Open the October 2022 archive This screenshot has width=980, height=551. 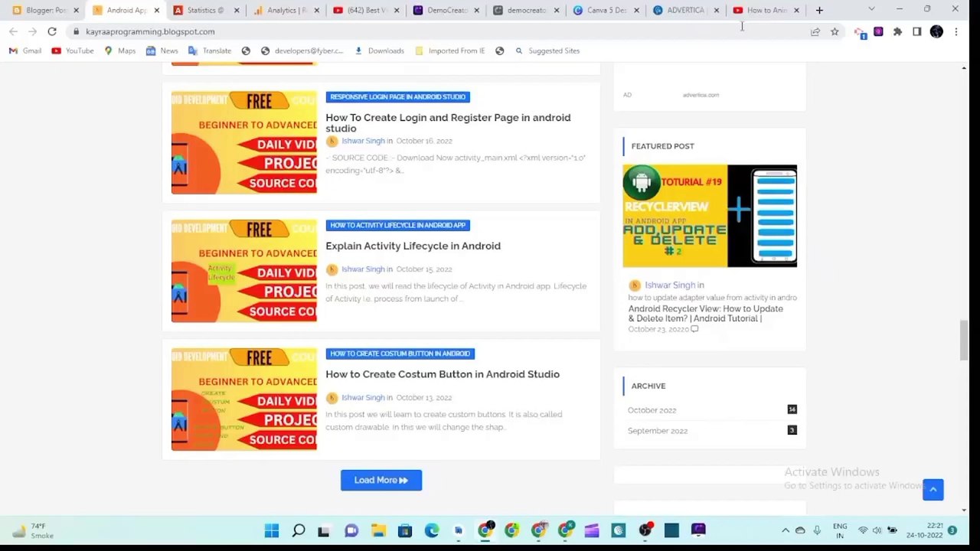[652, 410]
